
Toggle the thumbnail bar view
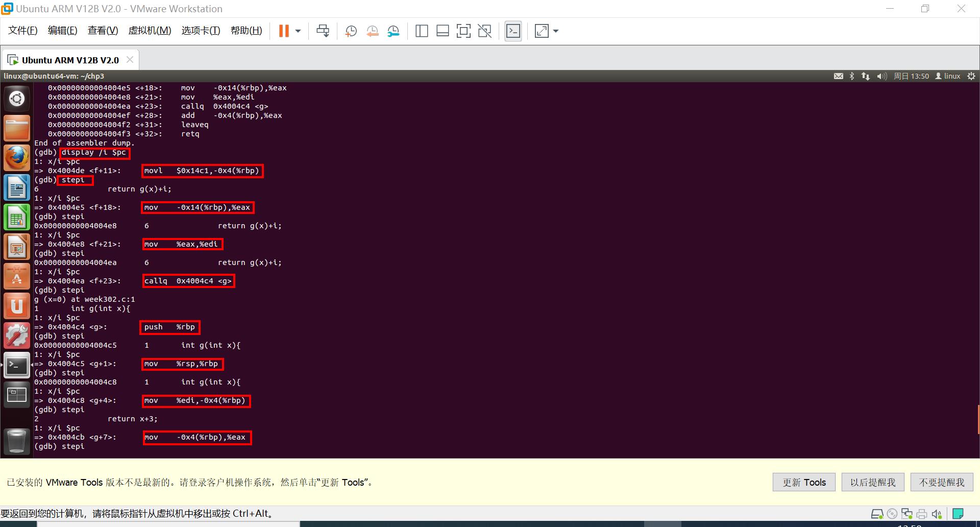click(x=443, y=31)
